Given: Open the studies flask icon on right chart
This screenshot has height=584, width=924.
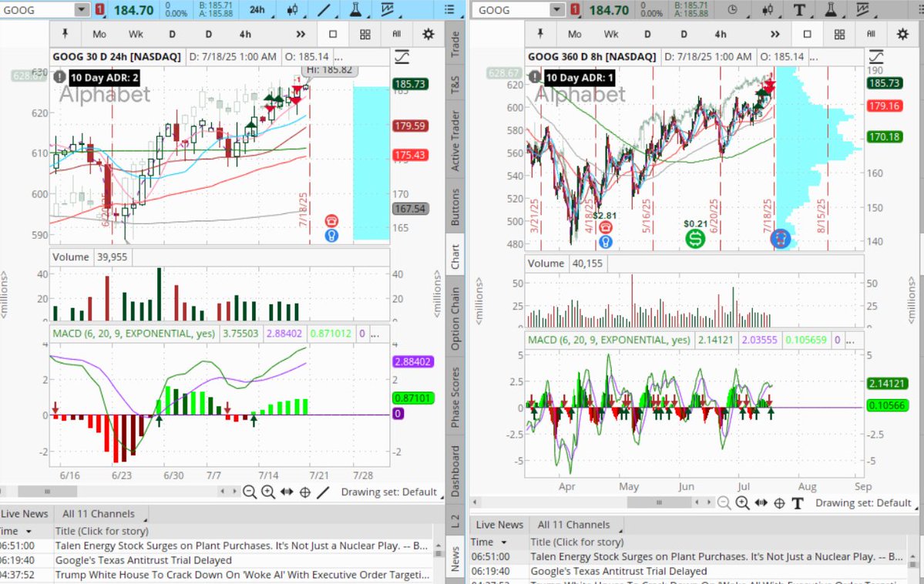Looking at the screenshot, I should [830, 10].
